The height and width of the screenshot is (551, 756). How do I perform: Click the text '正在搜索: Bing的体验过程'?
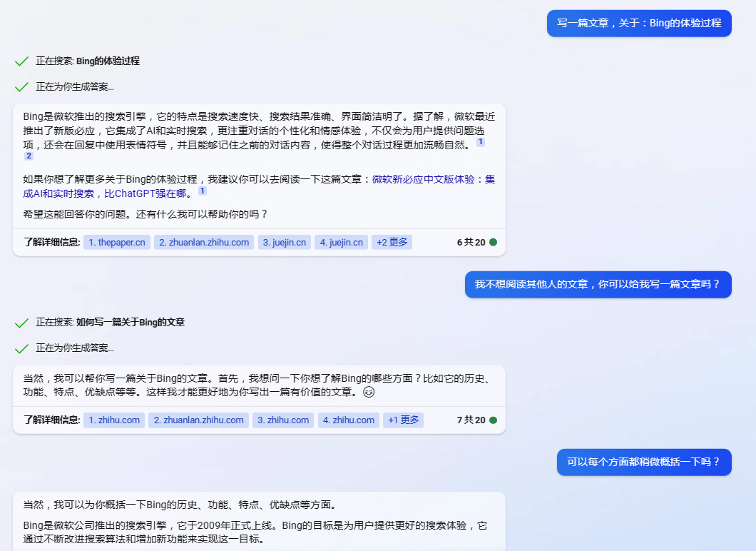coord(88,61)
